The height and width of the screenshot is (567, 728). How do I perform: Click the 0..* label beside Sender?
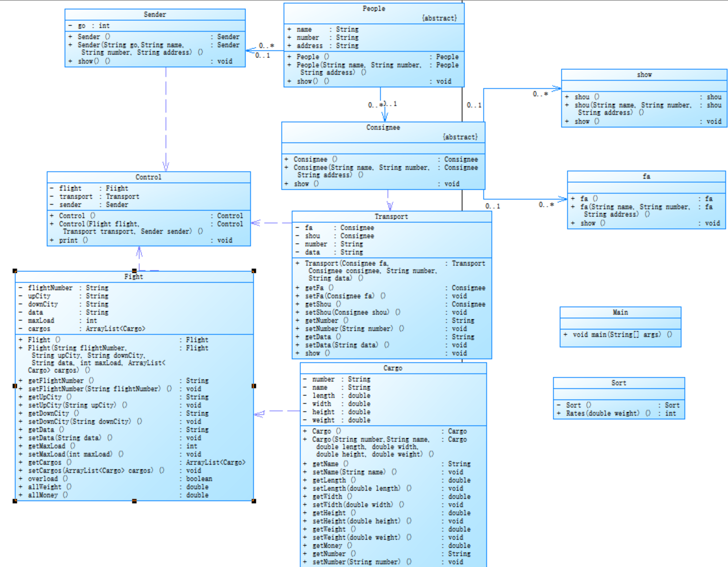[x=266, y=46]
